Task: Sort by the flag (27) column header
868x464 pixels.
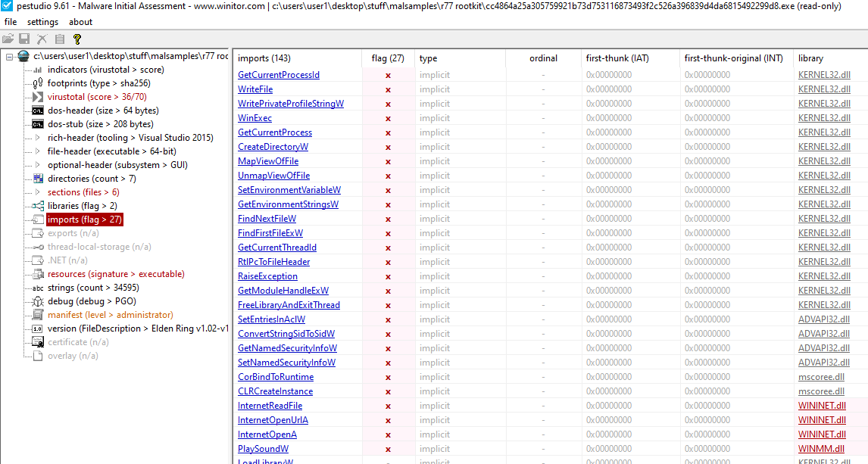Action: 388,58
